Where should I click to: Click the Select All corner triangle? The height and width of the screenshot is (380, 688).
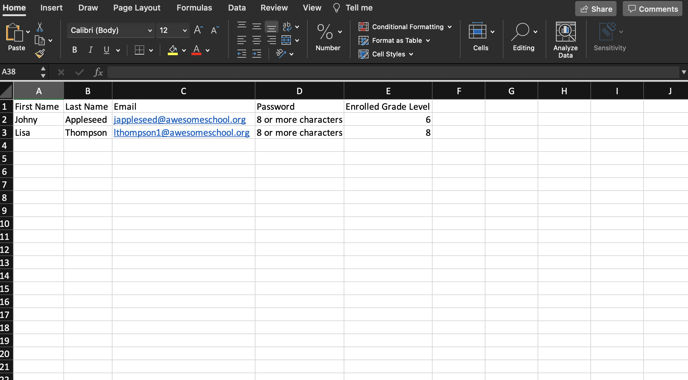(6, 91)
